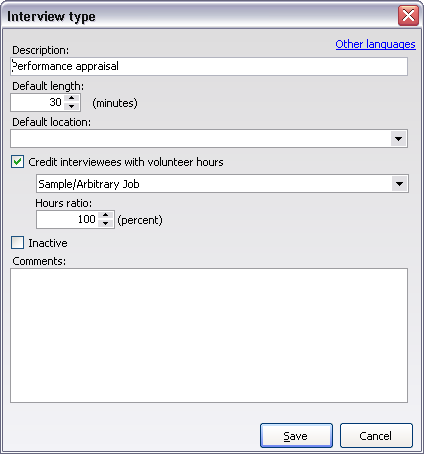Save the interview type
Viewport: 424px width, 454px height.
click(x=296, y=436)
